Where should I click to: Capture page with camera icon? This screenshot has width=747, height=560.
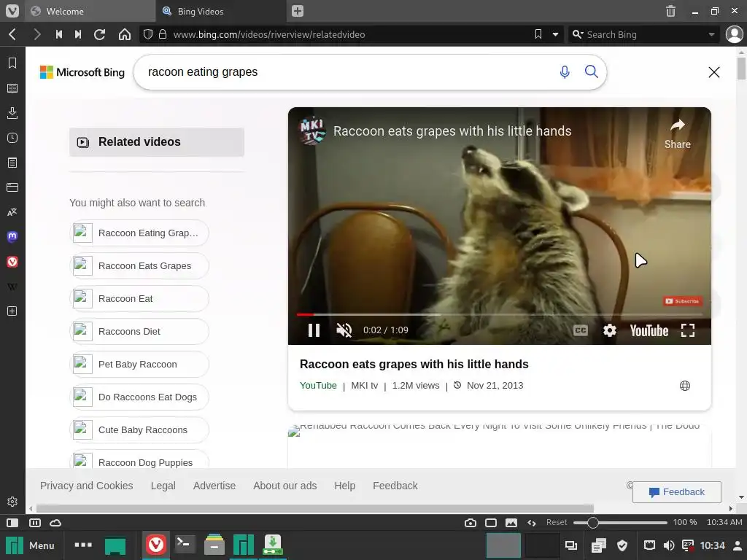(471, 522)
